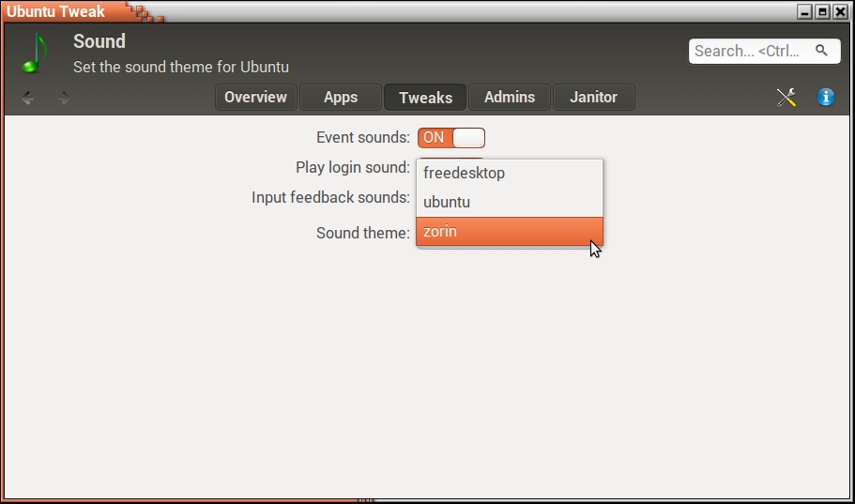
Task: Click the blue info icon
Action: tap(826, 98)
